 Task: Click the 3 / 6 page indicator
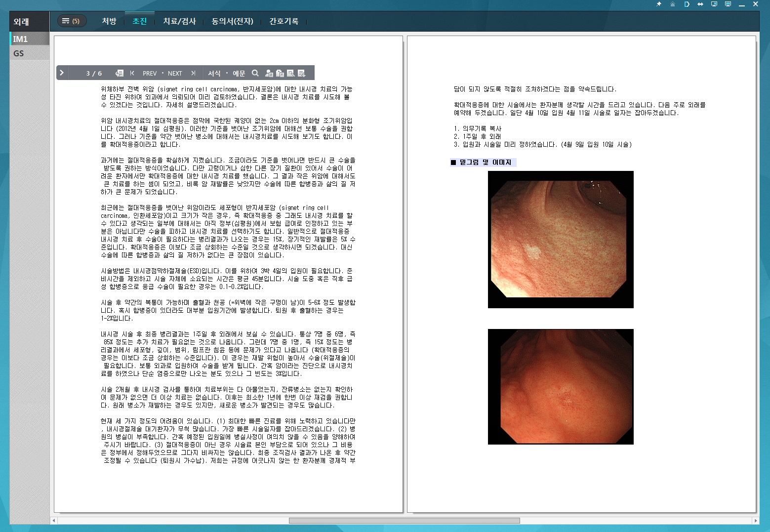[94, 73]
